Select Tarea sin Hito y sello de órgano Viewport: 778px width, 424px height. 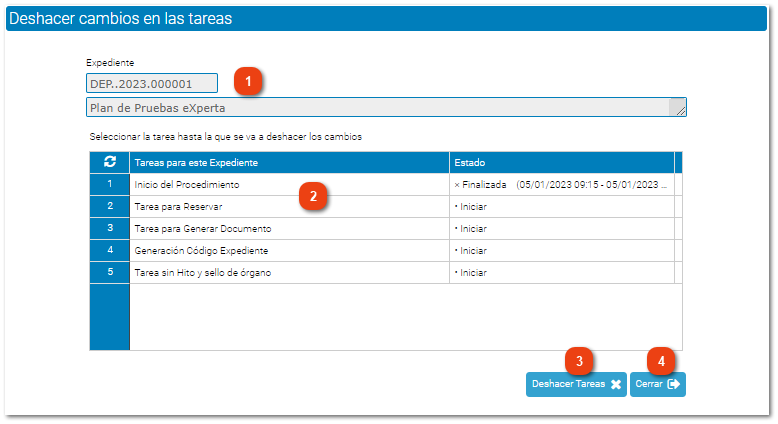386,272
